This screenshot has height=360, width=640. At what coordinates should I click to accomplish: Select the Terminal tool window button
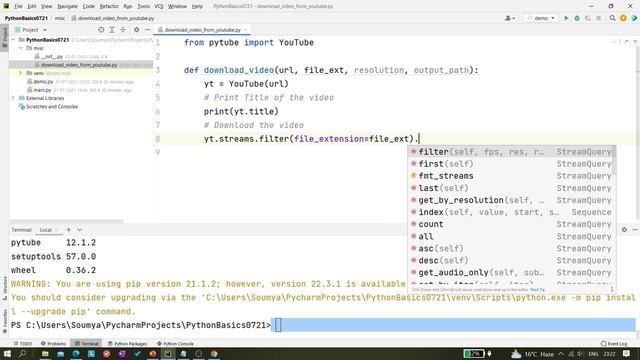click(87, 344)
